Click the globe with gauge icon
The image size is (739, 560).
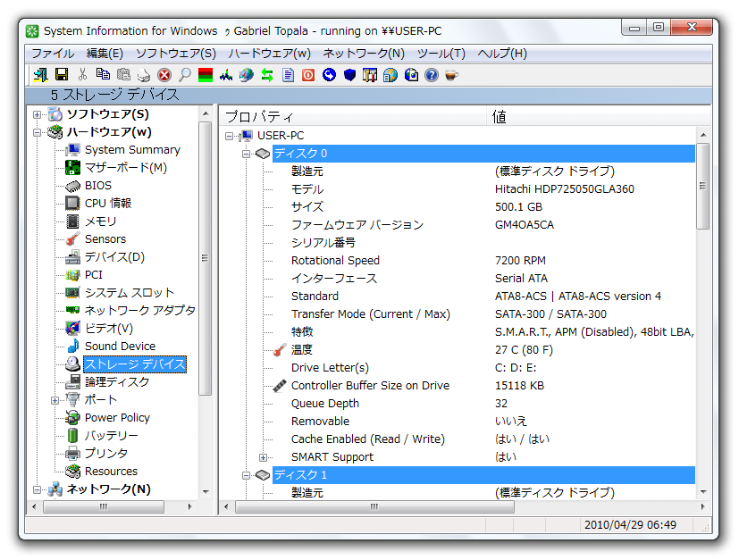click(x=247, y=75)
